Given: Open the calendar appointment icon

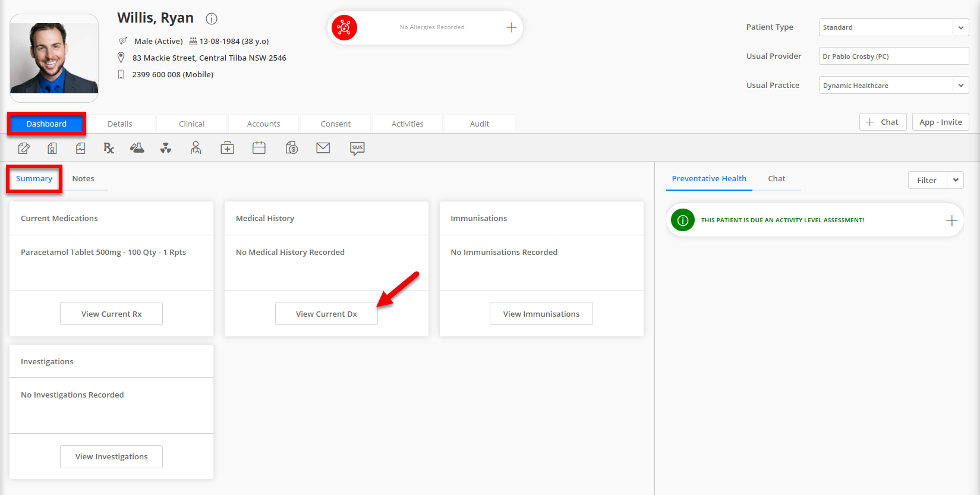Looking at the screenshot, I should [259, 148].
